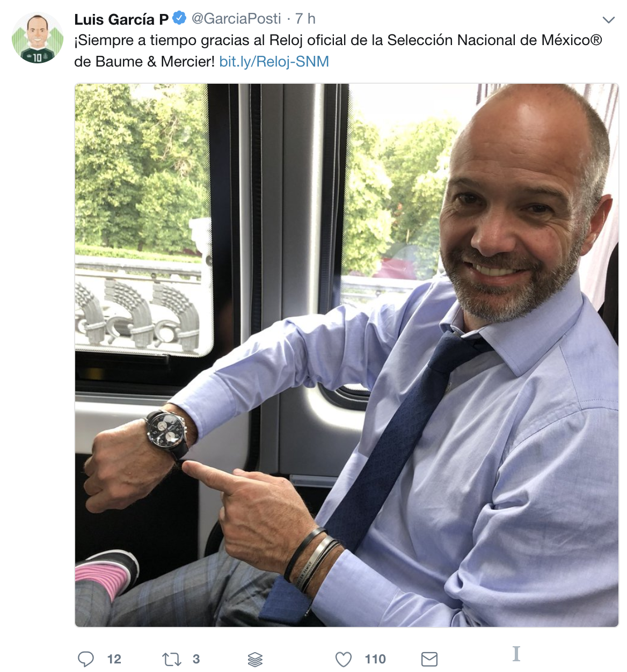Retweet this tweet using the retweet icon
Image resolution: width=627 pixels, height=672 pixels.
(172, 659)
